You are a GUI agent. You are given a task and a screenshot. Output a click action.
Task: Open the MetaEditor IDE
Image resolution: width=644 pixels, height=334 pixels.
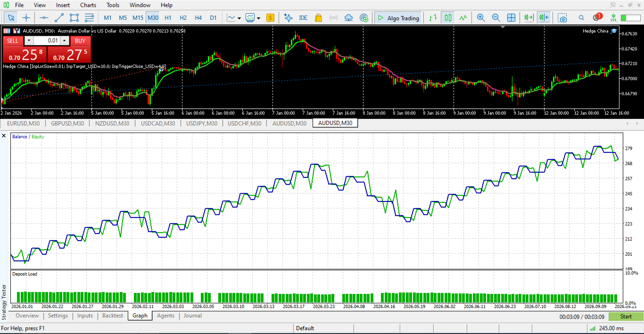(x=303, y=18)
